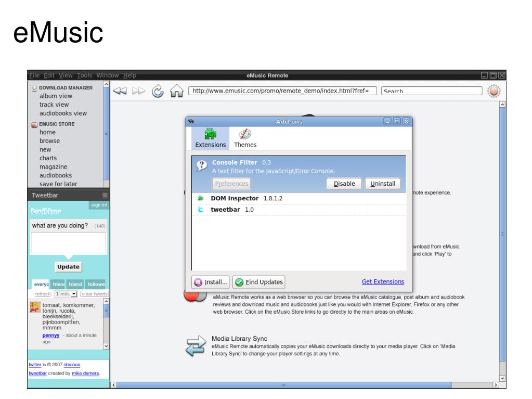Open the obvious link
Viewport: 532px width, 399px height.
point(72,365)
